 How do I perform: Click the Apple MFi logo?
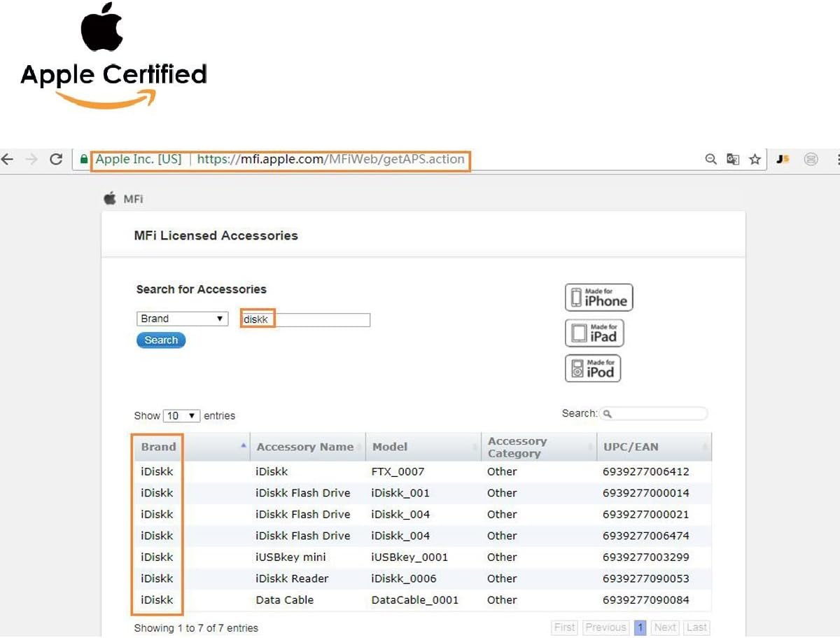pos(124,199)
